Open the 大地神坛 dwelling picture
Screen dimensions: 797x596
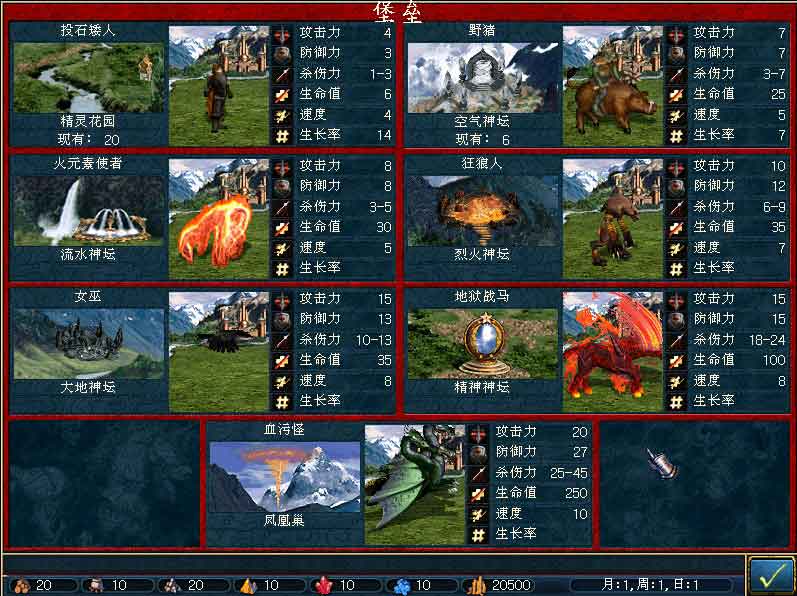[88, 344]
